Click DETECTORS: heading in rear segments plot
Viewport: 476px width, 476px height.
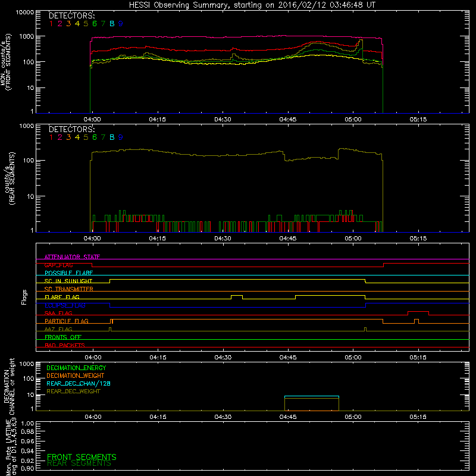click(x=72, y=129)
